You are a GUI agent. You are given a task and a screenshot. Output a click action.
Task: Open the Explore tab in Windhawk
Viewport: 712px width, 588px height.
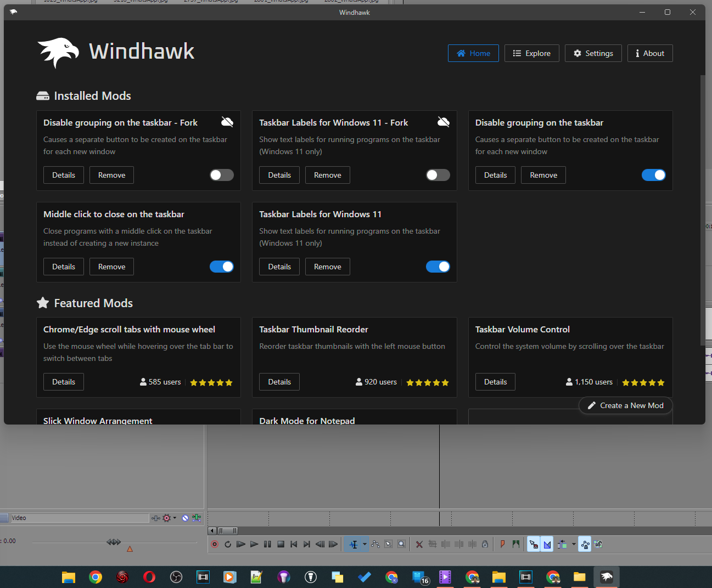[x=531, y=53]
